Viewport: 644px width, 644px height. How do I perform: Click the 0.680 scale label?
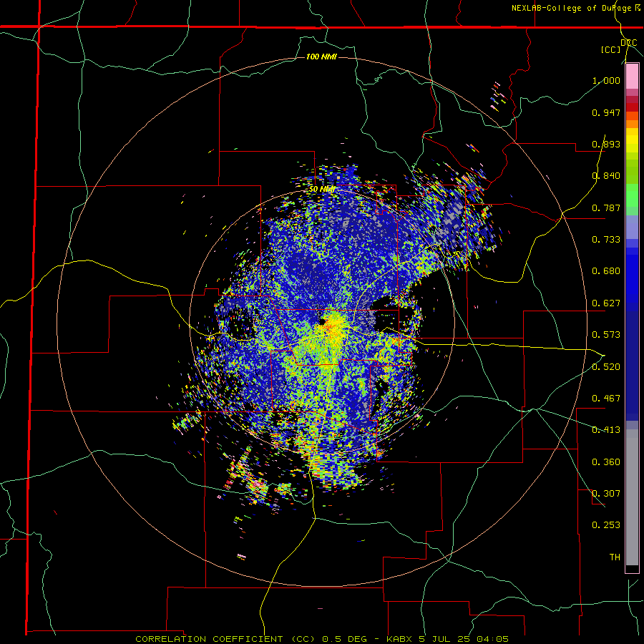coord(606,271)
